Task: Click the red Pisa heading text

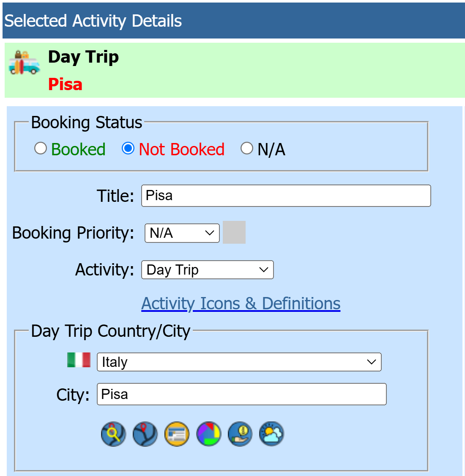Action: tap(65, 84)
